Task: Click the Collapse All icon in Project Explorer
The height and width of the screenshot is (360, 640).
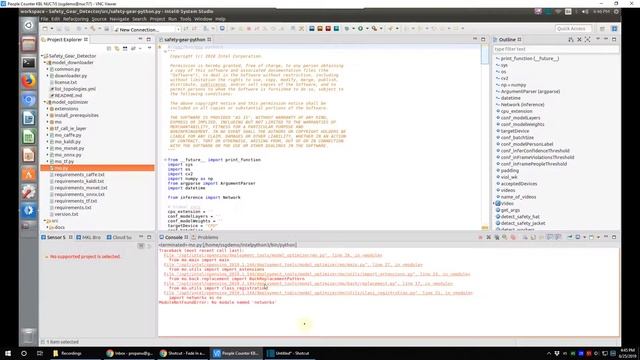Action: coord(109,49)
